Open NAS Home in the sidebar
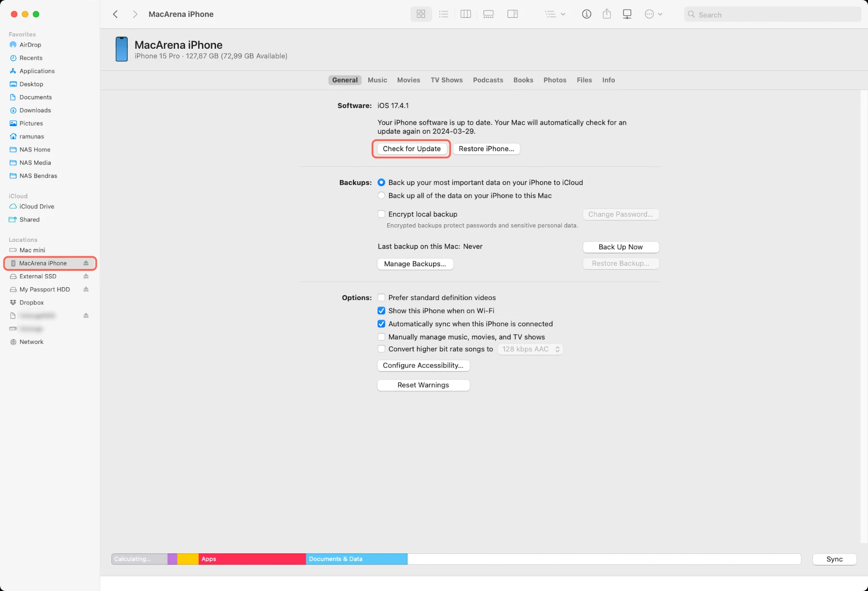 click(x=35, y=150)
